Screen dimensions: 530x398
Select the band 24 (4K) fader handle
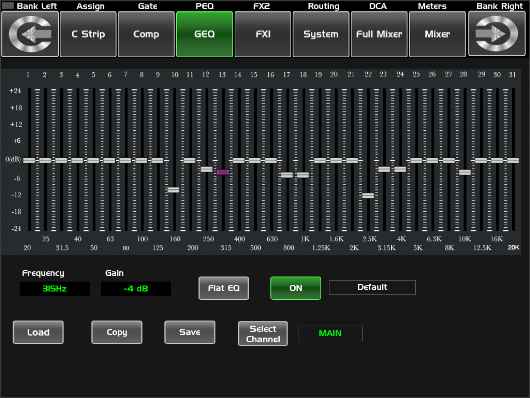click(400, 169)
